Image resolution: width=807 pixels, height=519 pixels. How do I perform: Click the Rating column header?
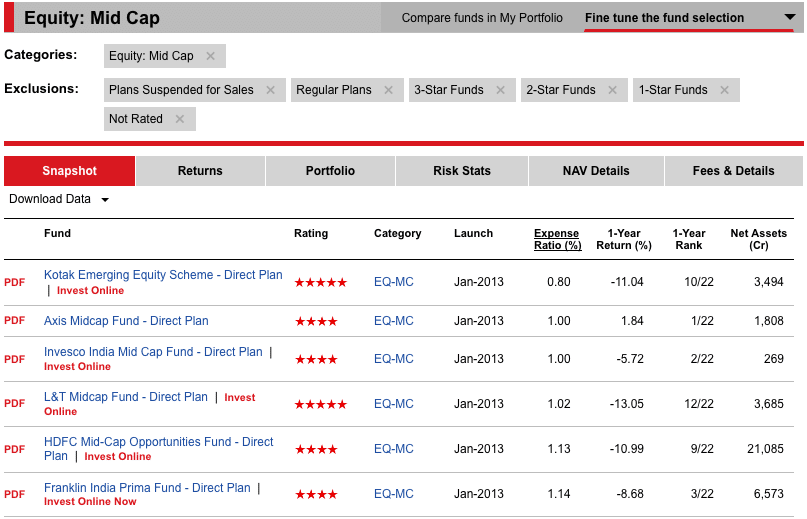pos(311,233)
